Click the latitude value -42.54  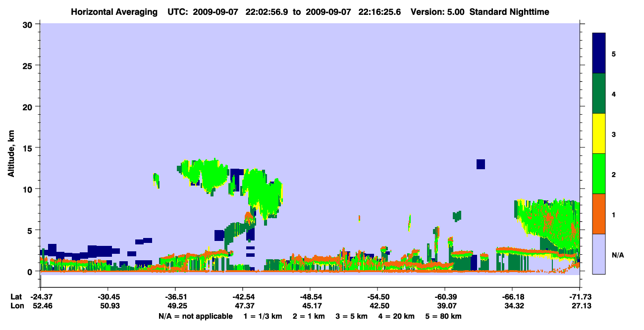point(242,297)
